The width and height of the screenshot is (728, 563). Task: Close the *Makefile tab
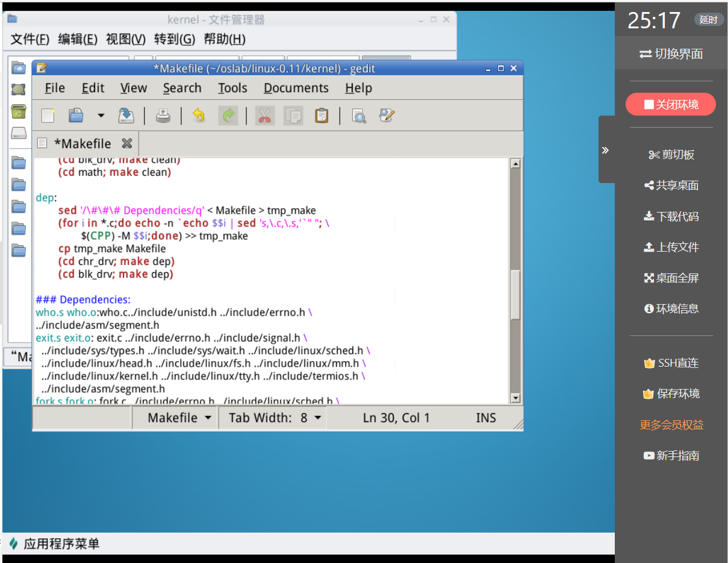[126, 143]
